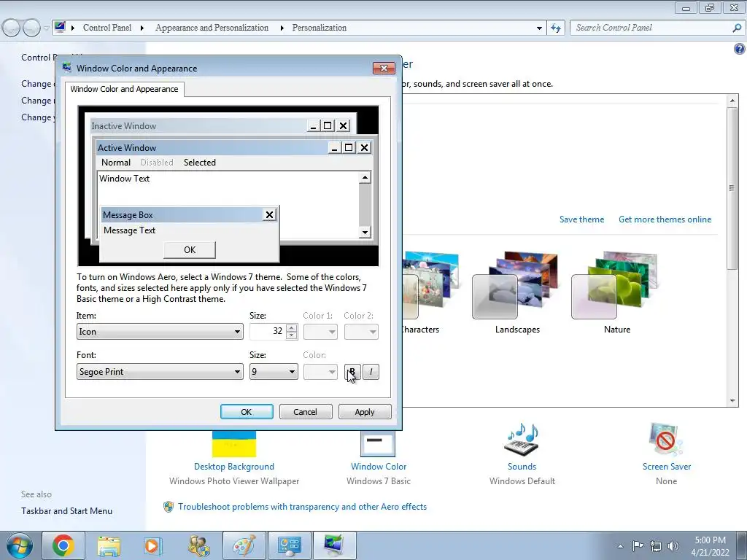This screenshot has width=747, height=560.
Task: Click the Action Center flag tray icon
Action: click(638, 546)
